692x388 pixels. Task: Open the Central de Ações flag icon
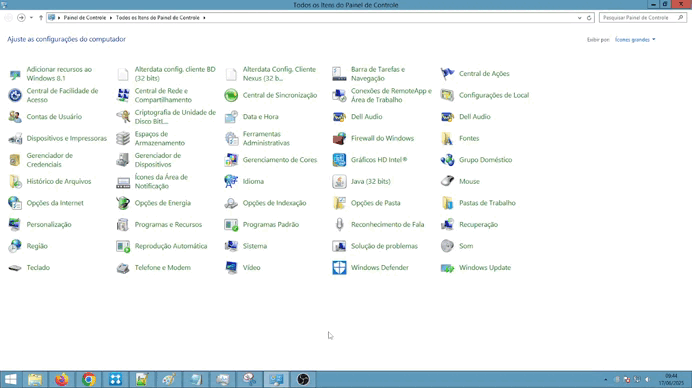[447, 74]
